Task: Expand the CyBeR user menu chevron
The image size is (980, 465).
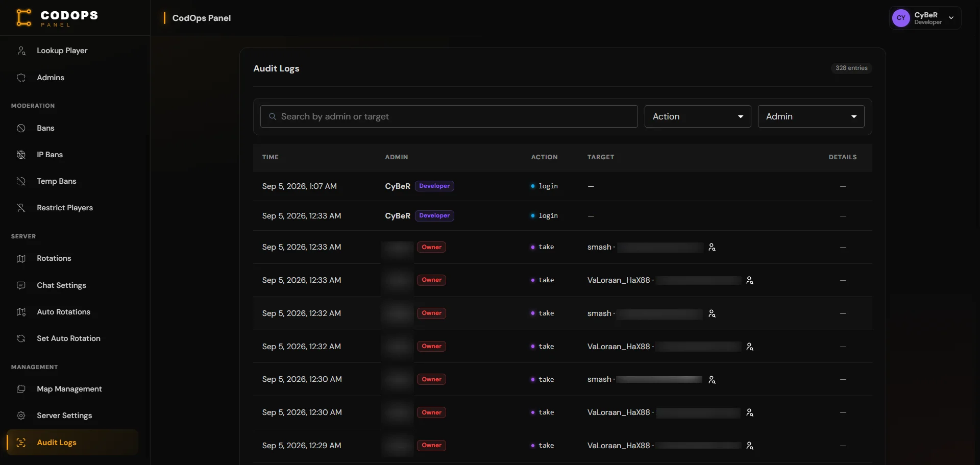Action: (951, 18)
